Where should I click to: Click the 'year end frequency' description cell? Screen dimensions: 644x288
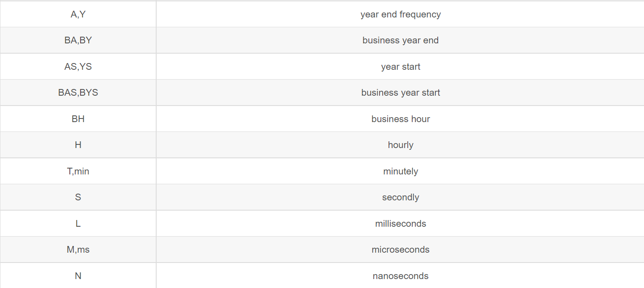401,14
